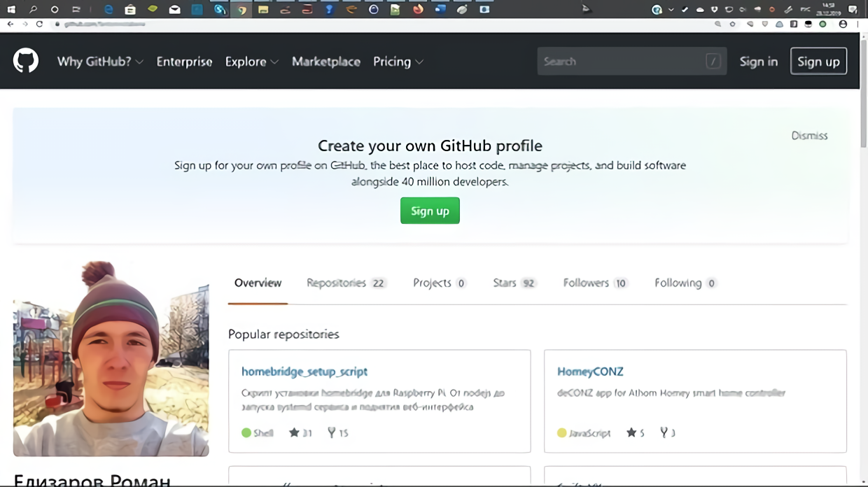The height and width of the screenshot is (487, 868).
Task: Dismiss the Create your own profile banner
Action: (x=809, y=136)
